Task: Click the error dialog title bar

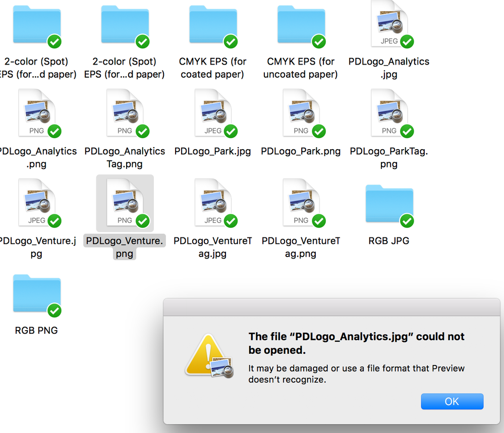Action: (332, 307)
